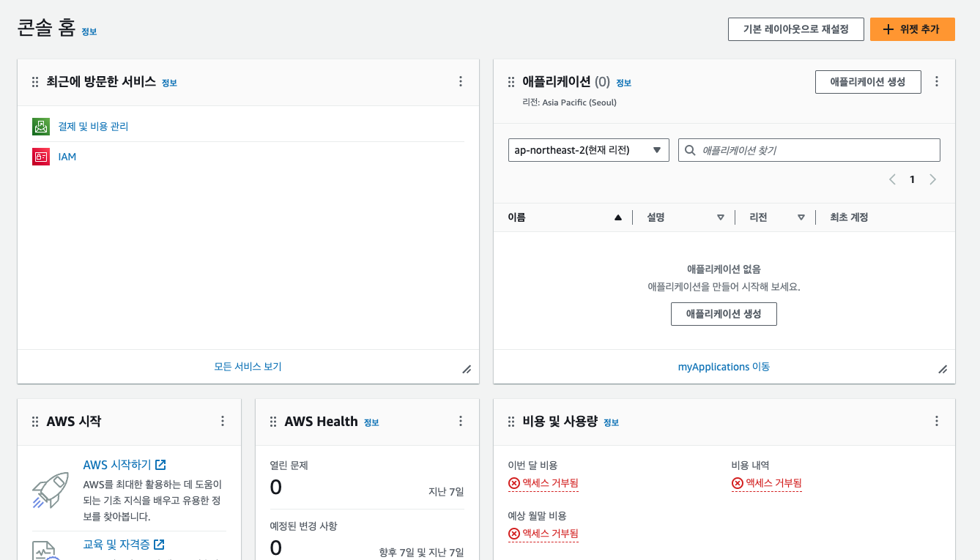The image size is (980, 560).
Task: Focus the 애플리케이션 찾기 search field
Action: 809,150
